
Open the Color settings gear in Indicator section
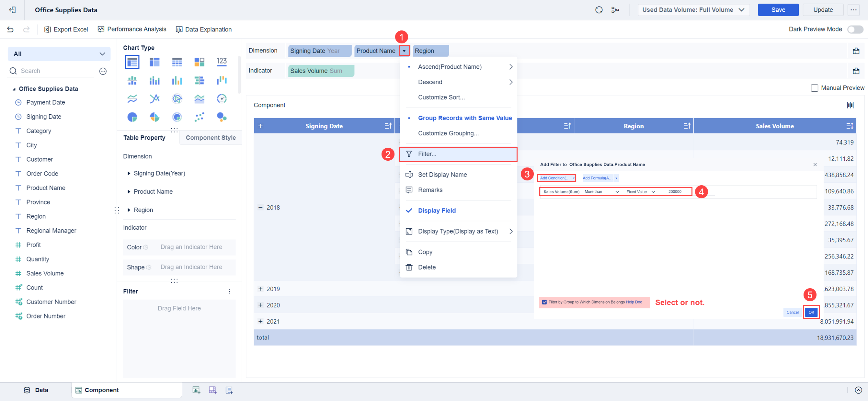146,247
